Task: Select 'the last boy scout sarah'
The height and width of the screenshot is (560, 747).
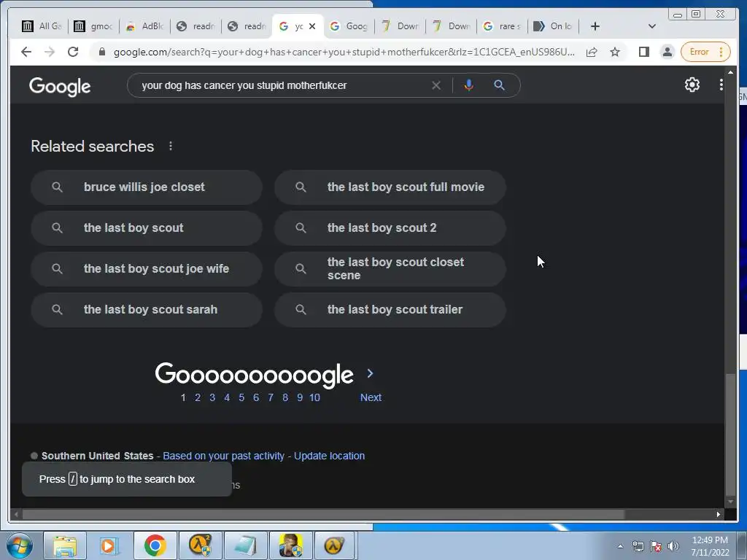Action: [147, 310]
